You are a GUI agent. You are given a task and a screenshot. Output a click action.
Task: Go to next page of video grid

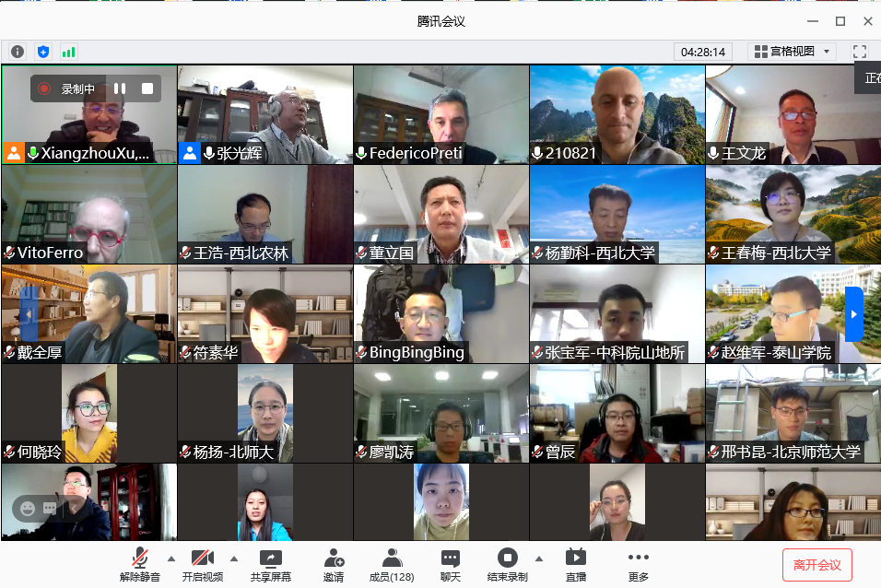(853, 314)
